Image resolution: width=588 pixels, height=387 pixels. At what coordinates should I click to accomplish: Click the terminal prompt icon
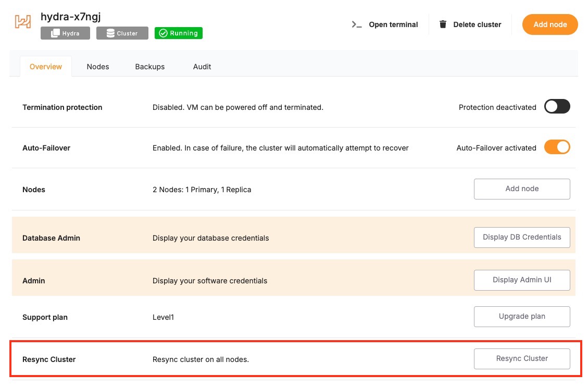tap(357, 24)
